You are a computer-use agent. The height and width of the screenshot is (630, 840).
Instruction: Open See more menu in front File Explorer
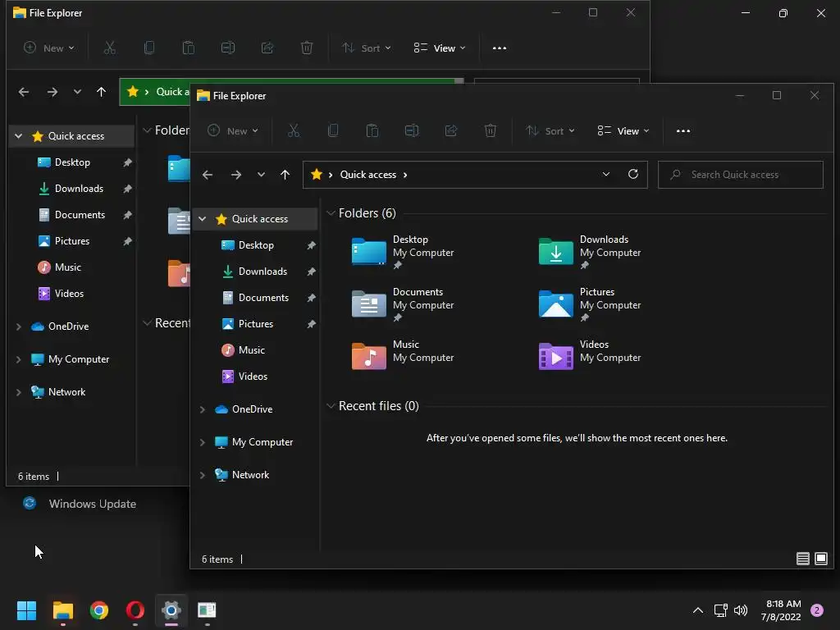(x=683, y=130)
